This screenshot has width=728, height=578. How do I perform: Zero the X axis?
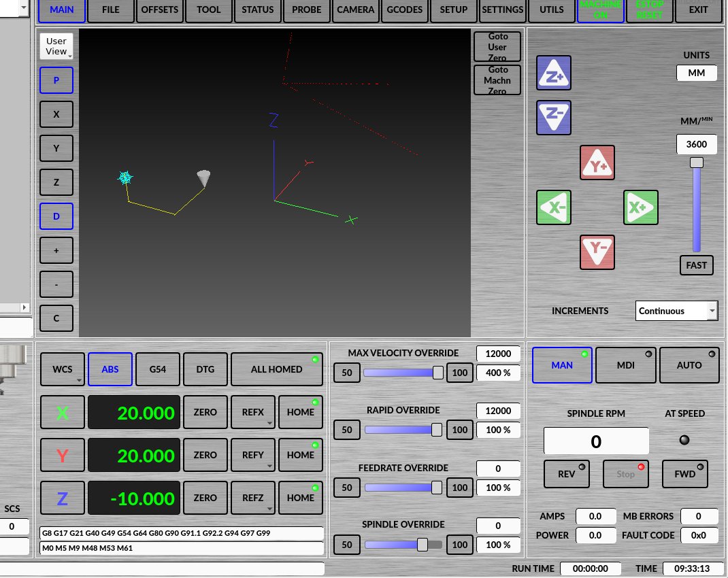pyautogui.click(x=205, y=412)
